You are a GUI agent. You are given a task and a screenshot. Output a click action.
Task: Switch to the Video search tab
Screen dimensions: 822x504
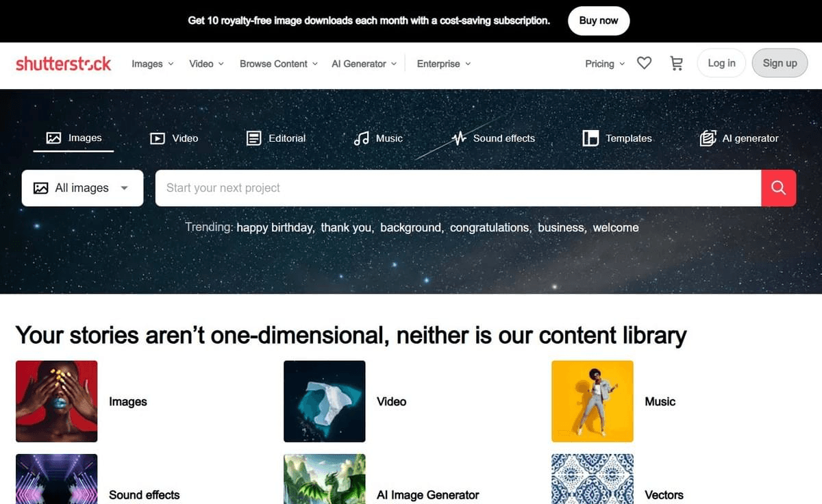coord(174,138)
